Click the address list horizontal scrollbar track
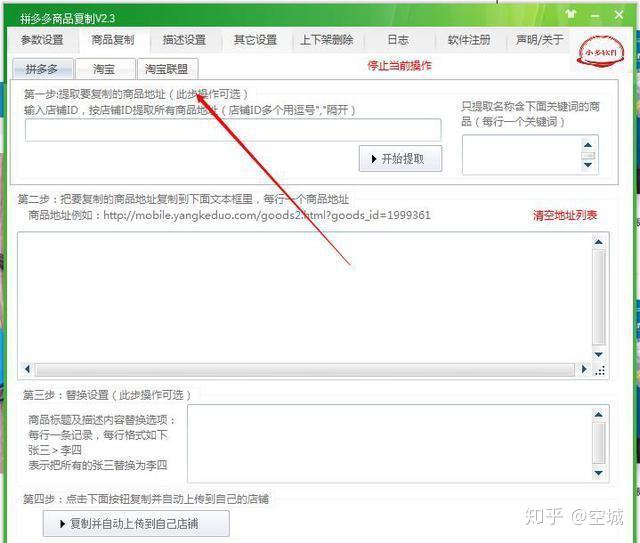 [305, 369]
